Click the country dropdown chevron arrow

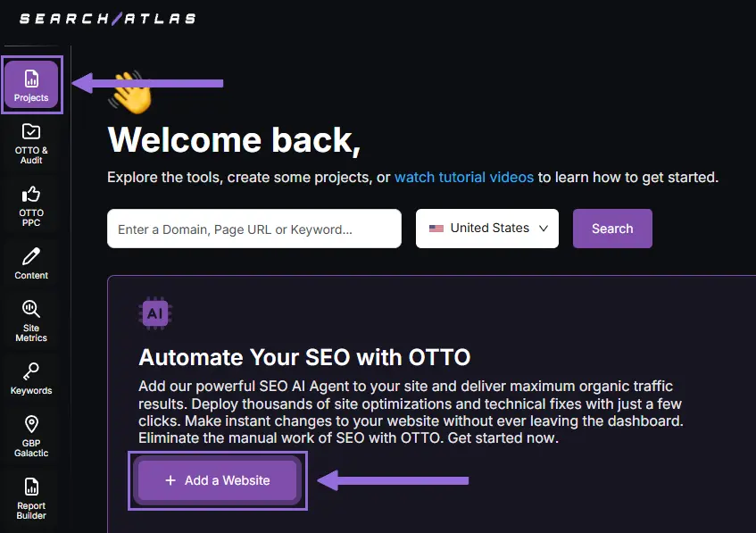[543, 229]
